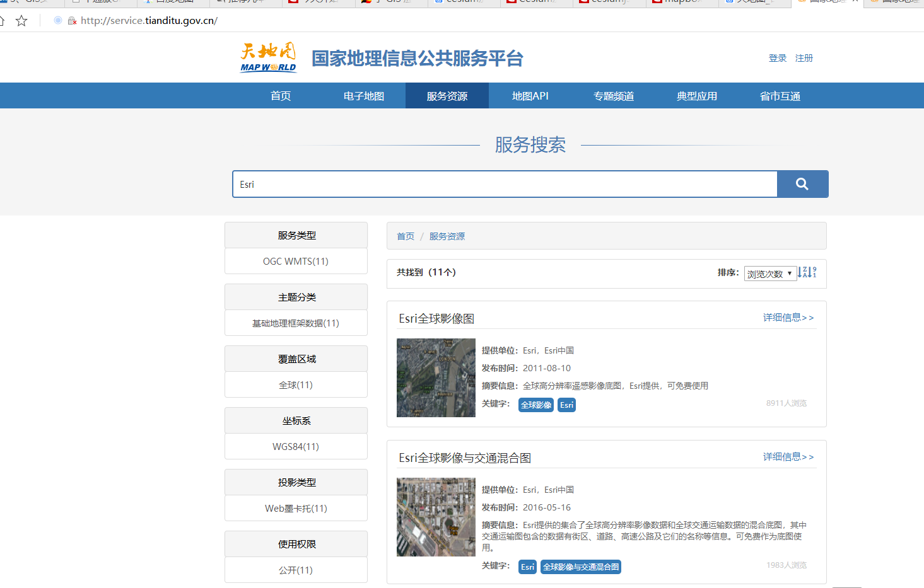The width and height of the screenshot is (924, 588).
Task: Click the 使用权限 panel header
Action: coord(296,544)
